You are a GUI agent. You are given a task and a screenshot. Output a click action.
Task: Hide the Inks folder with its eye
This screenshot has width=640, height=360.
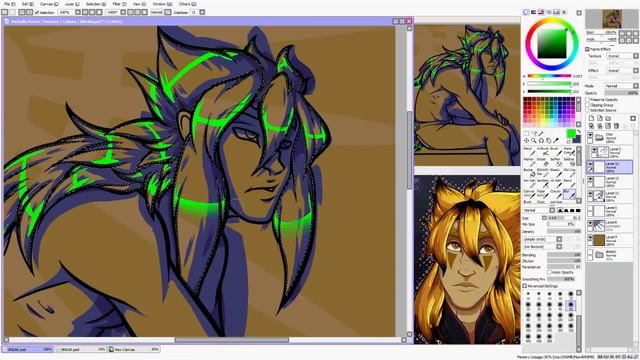590,135
